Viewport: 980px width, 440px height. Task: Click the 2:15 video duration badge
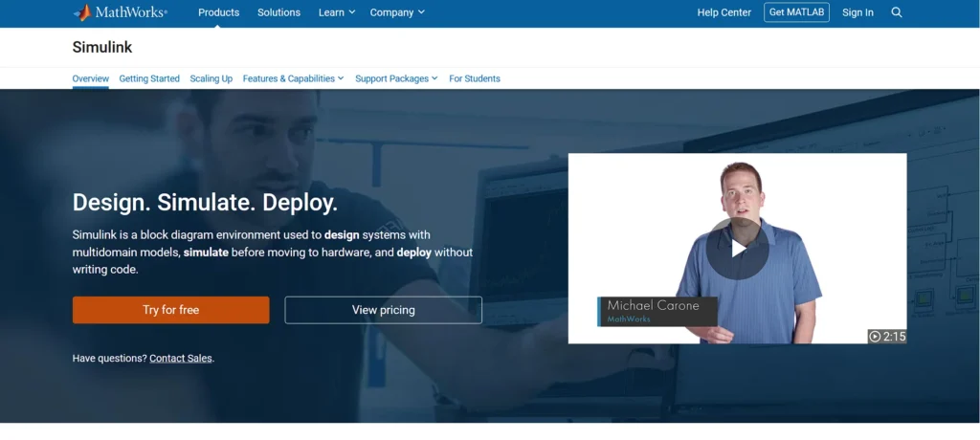[x=887, y=336]
